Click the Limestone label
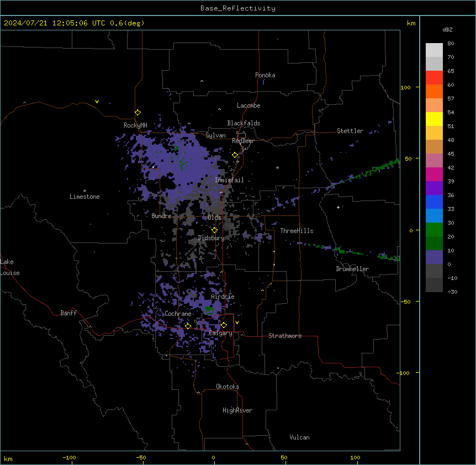 tap(84, 197)
